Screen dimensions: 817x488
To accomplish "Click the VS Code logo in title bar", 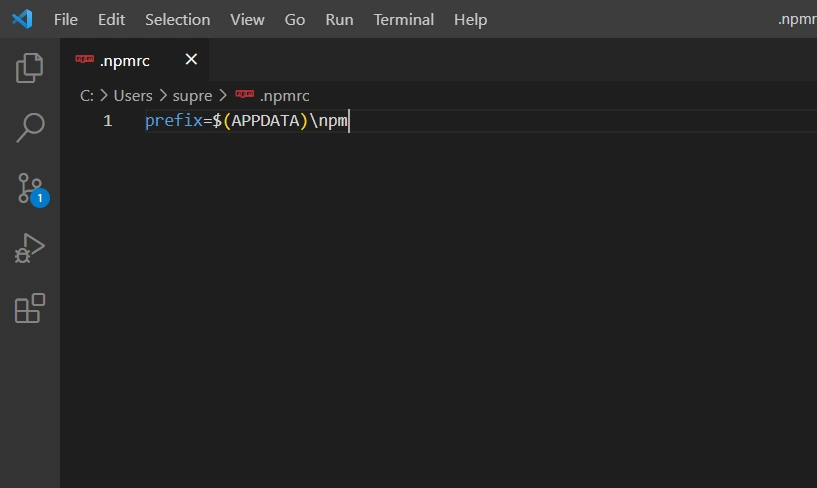I will [x=22, y=19].
